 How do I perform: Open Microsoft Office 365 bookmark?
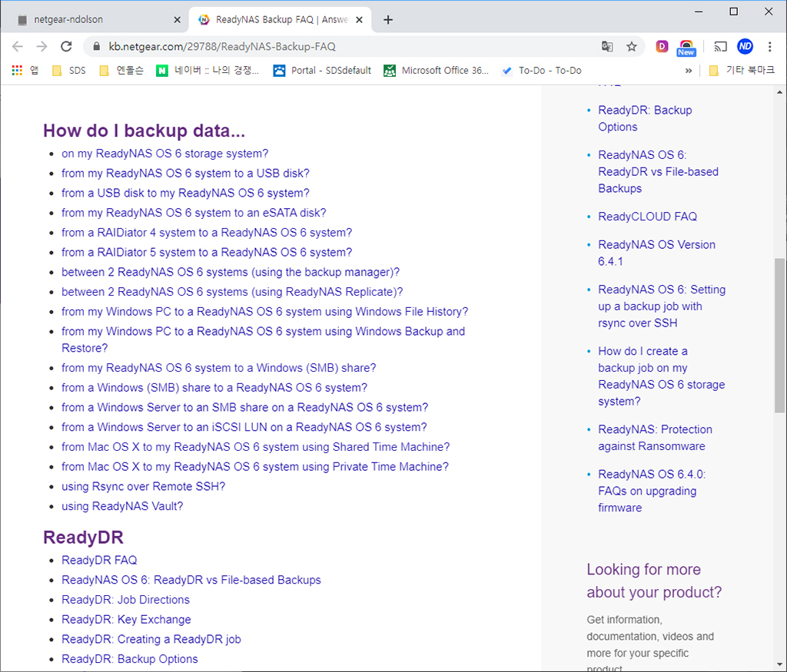[x=436, y=70]
